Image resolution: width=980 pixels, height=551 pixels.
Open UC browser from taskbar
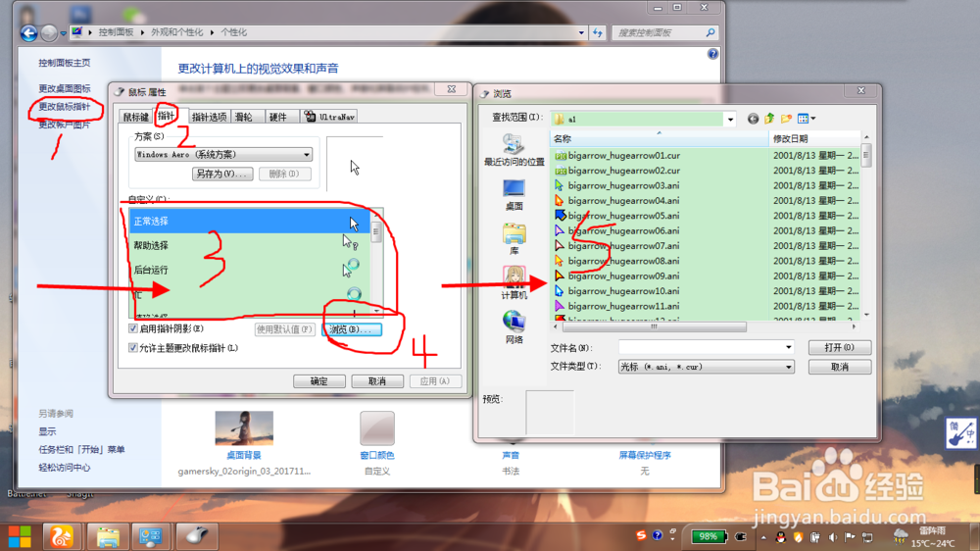click(61, 536)
